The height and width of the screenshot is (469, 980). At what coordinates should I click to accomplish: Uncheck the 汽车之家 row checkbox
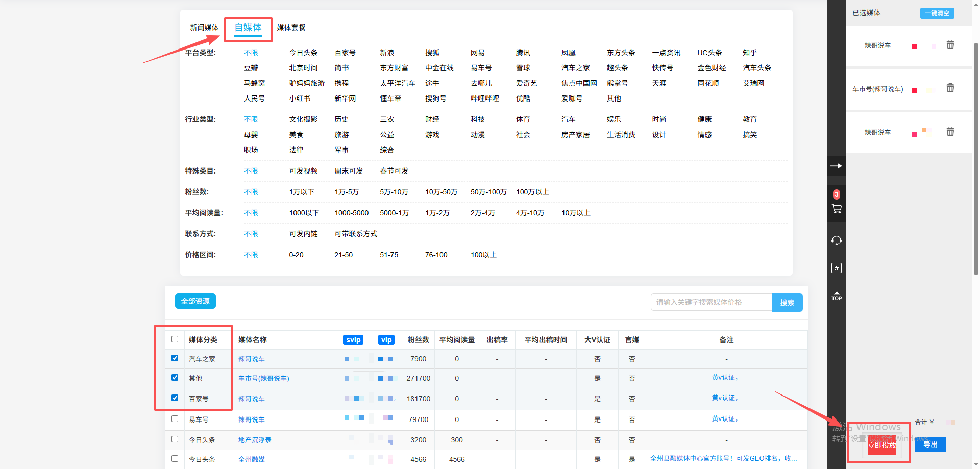(175, 358)
